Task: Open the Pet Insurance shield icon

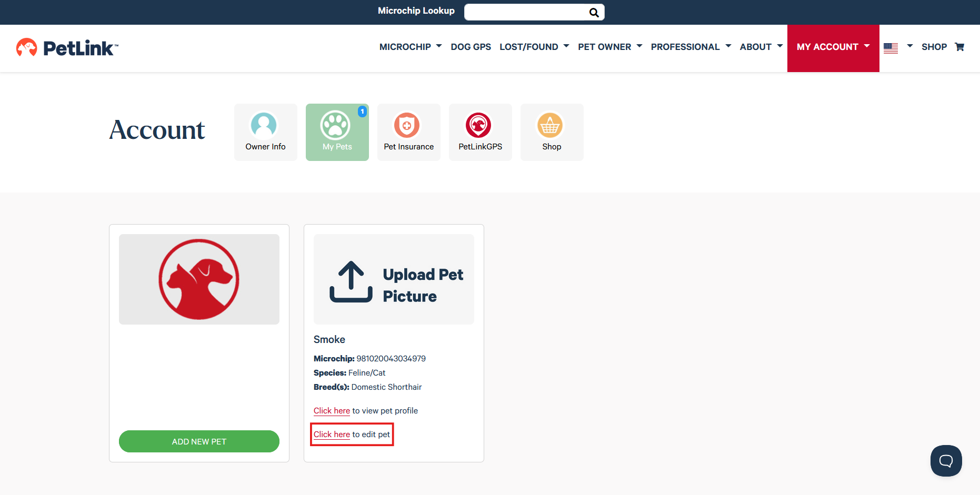Action: [407, 125]
